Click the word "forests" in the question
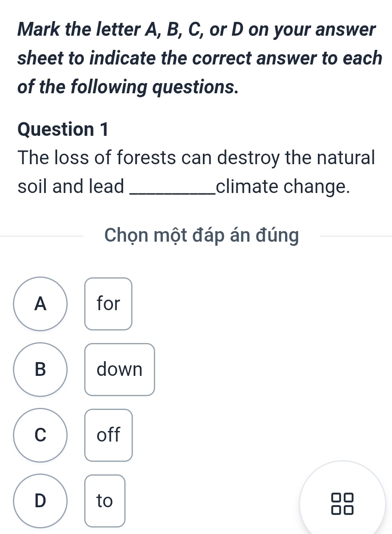 pyautogui.click(x=146, y=157)
